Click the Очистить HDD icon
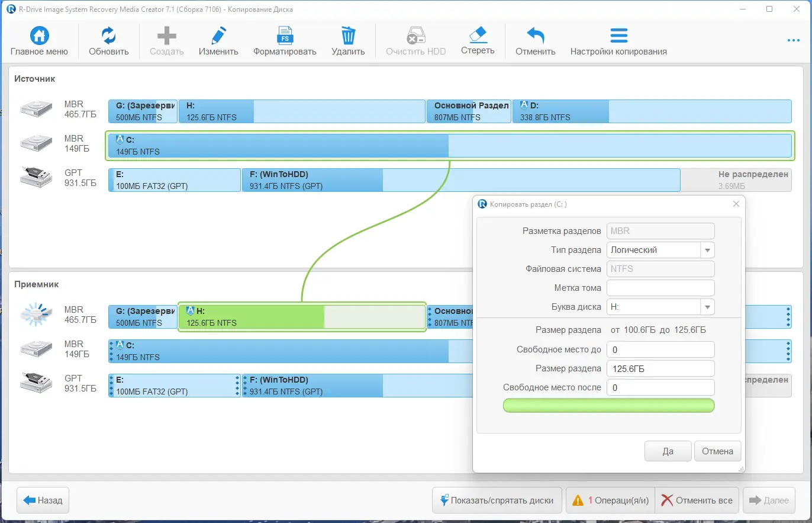 coord(415,36)
